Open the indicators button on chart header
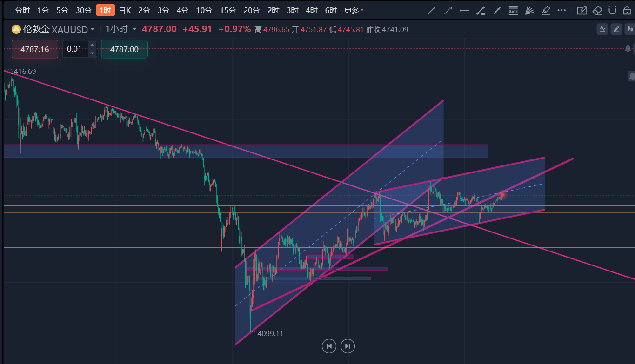 (x=603, y=29)
